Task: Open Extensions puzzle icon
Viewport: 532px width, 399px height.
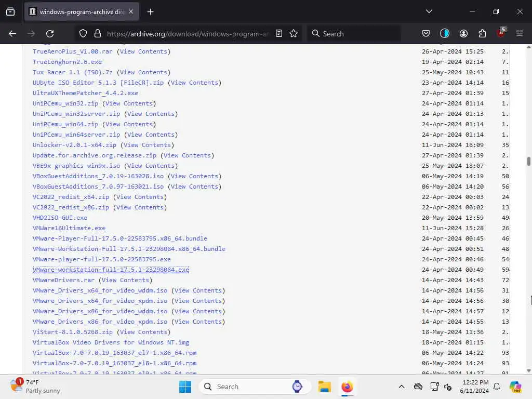Action: click(482, 34)
